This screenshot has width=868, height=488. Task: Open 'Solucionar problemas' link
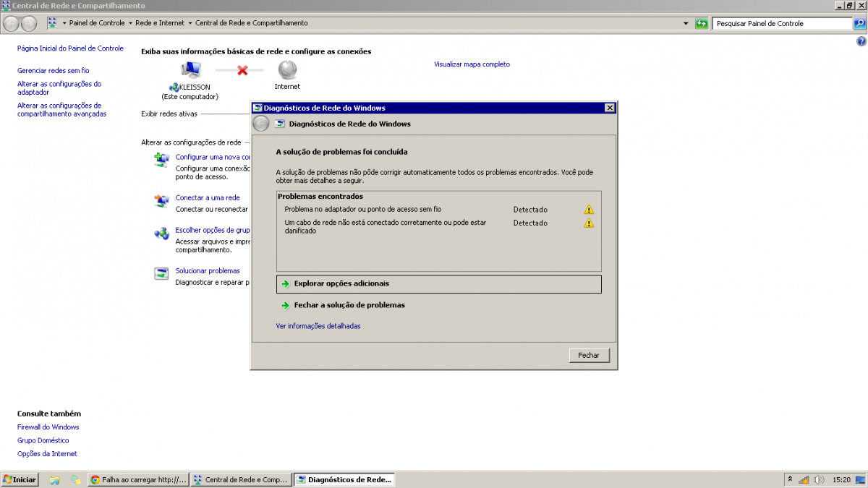(x=208, y=271)
